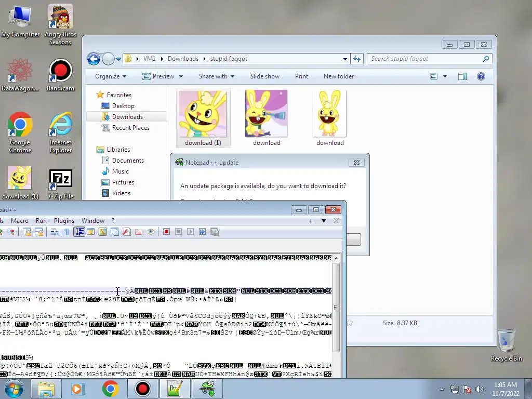Open the Document List panel icon
The height and width of the screenshot is (399, 532).
(x=115, y=232)
